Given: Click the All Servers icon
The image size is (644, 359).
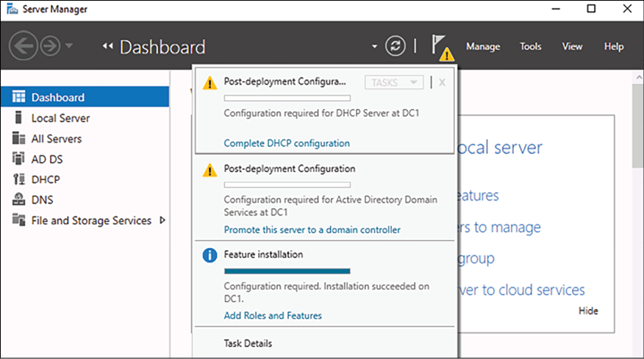Looking at the screenshot, I should coord(18,138).
